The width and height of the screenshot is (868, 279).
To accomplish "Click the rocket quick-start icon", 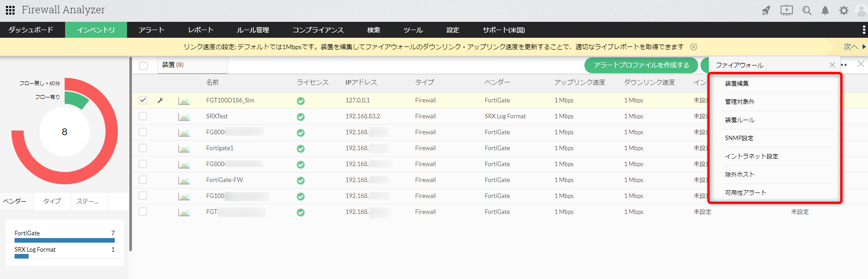I will (x=766, y=10).
